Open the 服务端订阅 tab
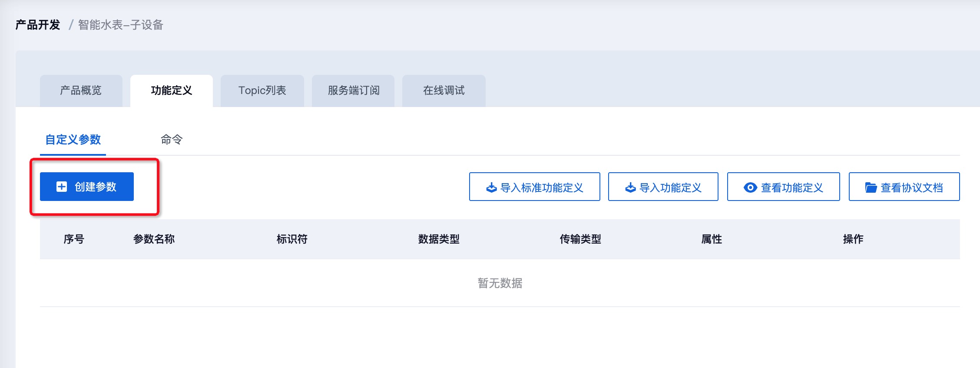Image resolution: width=980 pixels, height=368 pixels. (x=354, y=90)
